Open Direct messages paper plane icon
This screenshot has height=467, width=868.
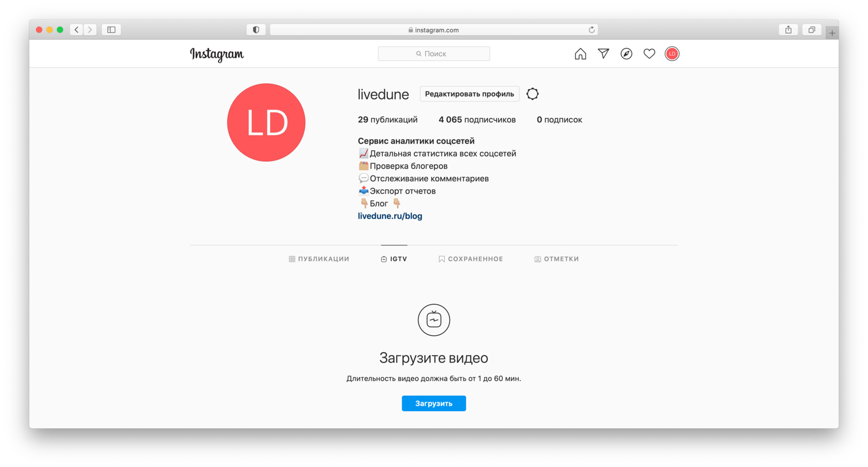[x=603, y=54]
